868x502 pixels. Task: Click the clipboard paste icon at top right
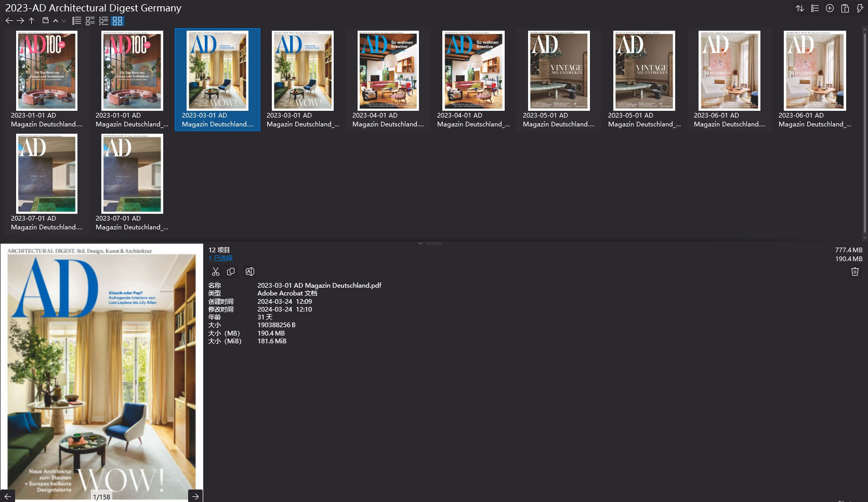click(845, 8)
